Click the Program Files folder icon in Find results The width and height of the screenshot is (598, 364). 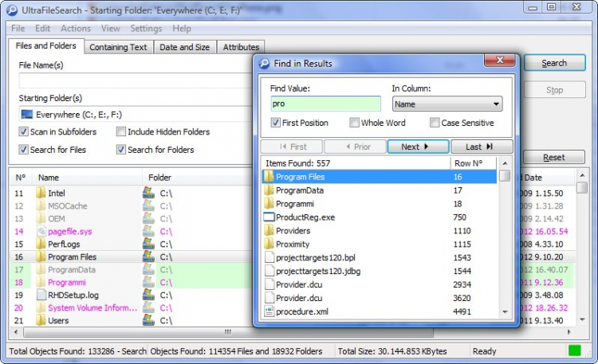coord(269,177)
